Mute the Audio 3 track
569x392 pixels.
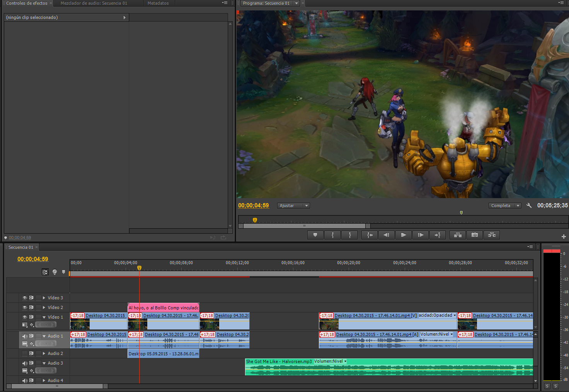click(25, 363)
